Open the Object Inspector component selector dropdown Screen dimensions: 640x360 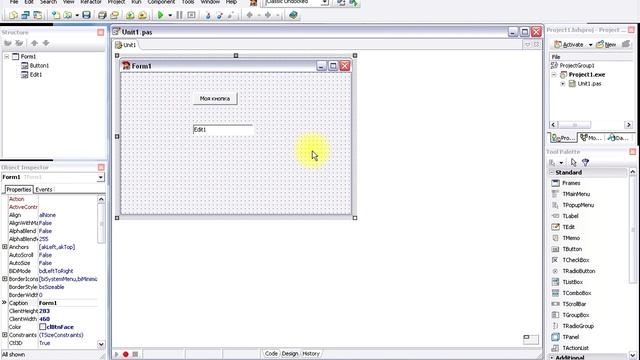pyautogui.click(x=100, y=178)
